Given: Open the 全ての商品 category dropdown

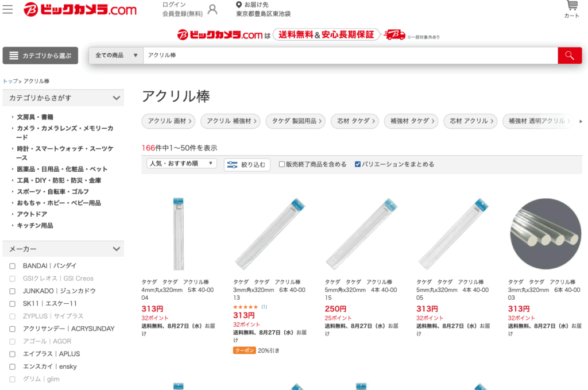Looking at the screenshot, I should pyautogui.click(x=116, y=56).
